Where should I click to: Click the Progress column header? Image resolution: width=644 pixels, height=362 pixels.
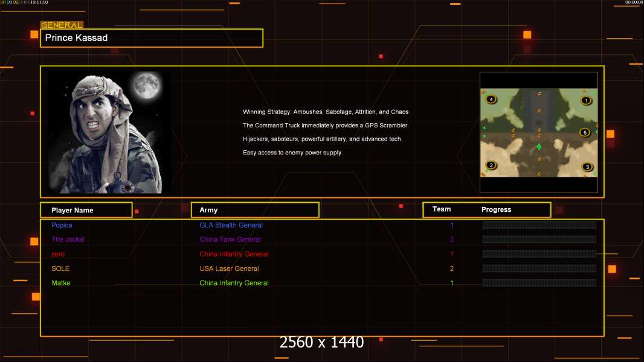496,209
